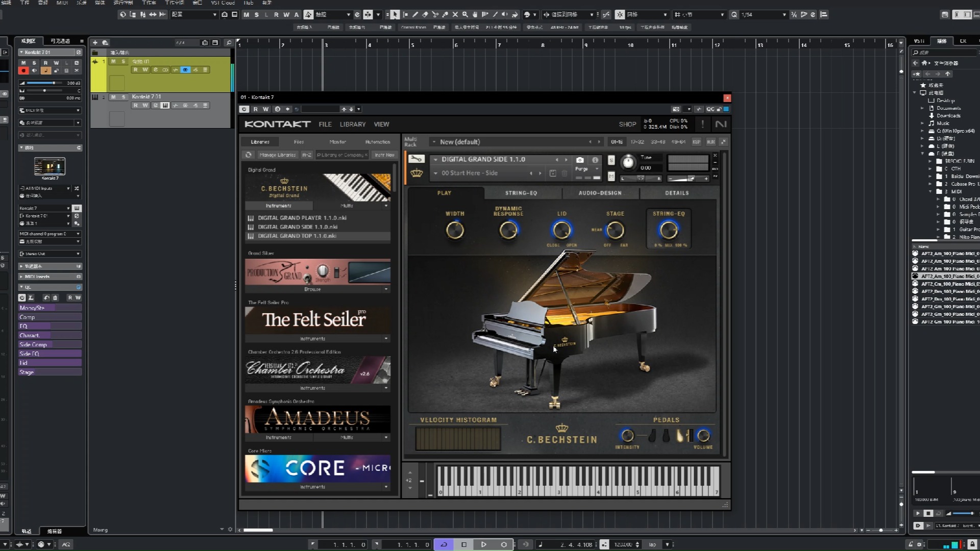Open the Kontakt VIEW menu
Image resolution: width=980 pixels, height=551 pixels.
pos(381,124)
